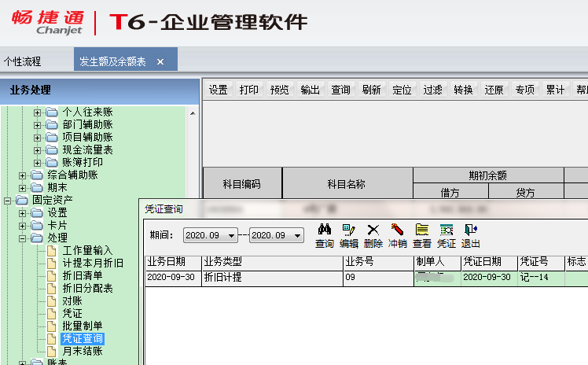
Task: Click 过滤 in the report toolbar
Action: (433, 90)
